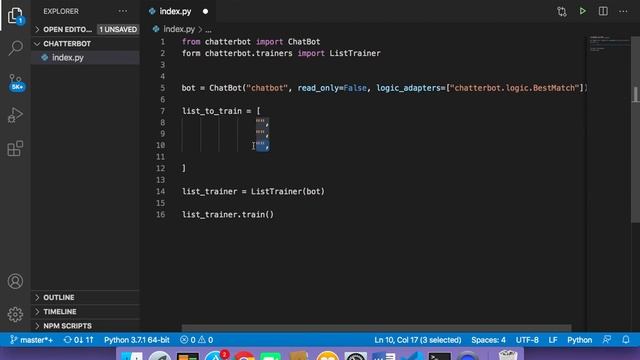Viewport: 640px width, 360px height.
Task: Open the Extensions view
Action: coord(15,148)
